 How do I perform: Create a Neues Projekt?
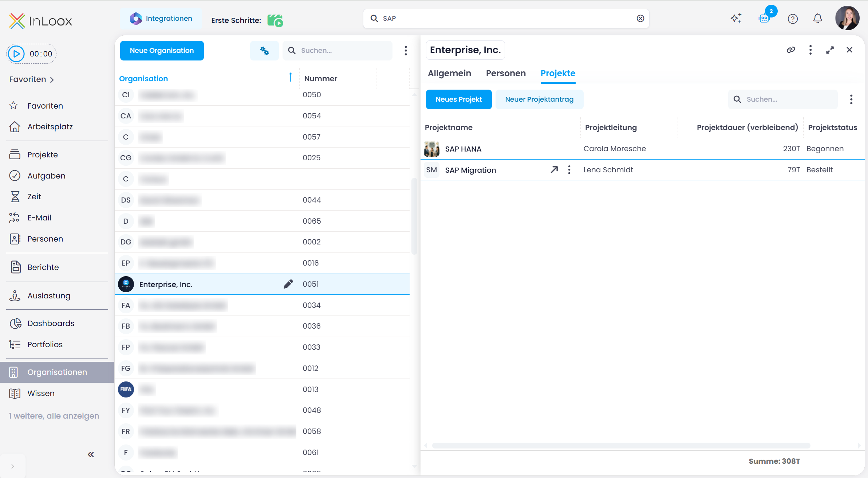pos(459,99)
